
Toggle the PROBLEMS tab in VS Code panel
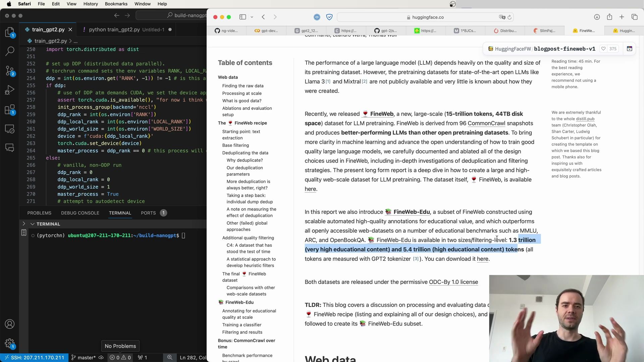pos(39,213)
